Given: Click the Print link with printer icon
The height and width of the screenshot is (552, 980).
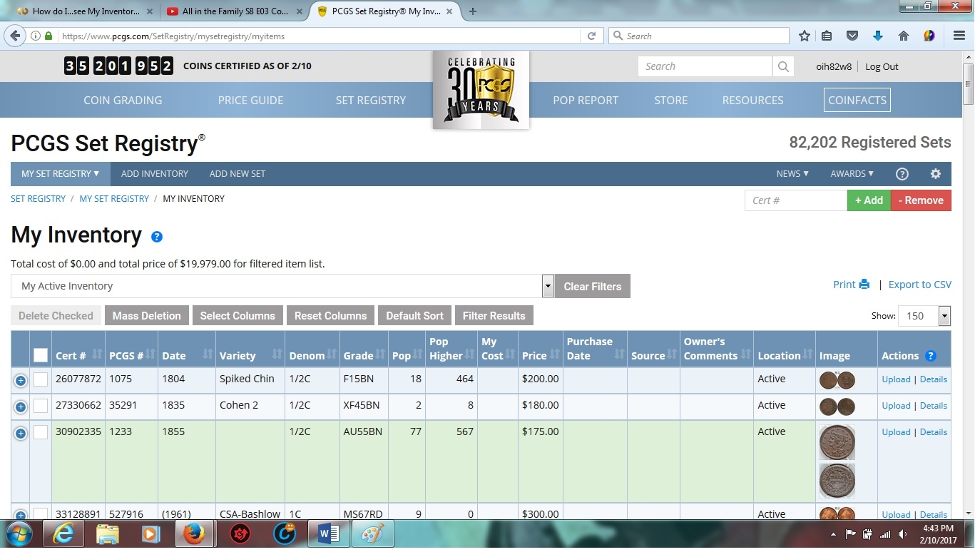Looking at the screenshot, I should 851,285.
